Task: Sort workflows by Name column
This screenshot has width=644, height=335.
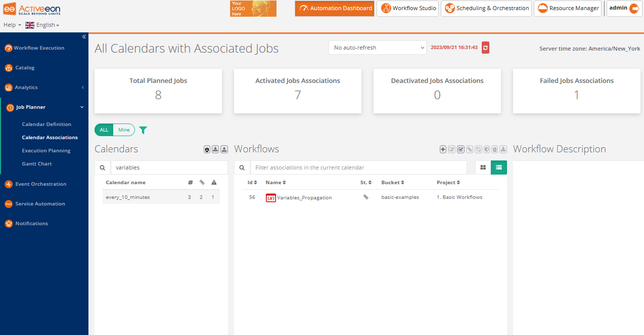Action: coord(275,183)
